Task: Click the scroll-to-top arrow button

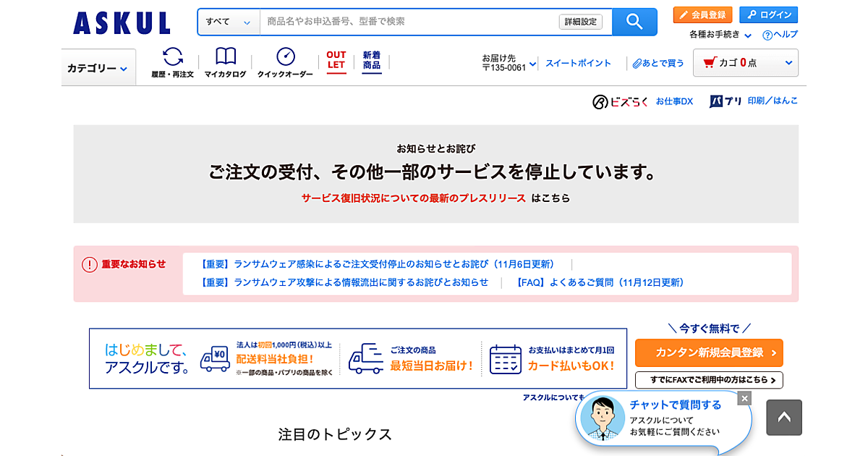Action: 784,418
